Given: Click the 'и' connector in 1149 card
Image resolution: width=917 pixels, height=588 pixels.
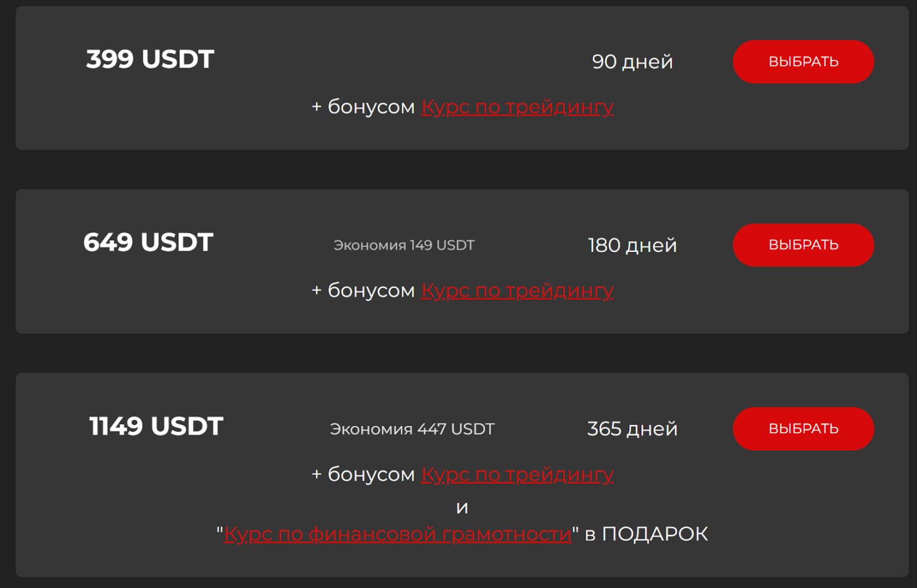Looking at the screenshot, I should pos(462,507).
